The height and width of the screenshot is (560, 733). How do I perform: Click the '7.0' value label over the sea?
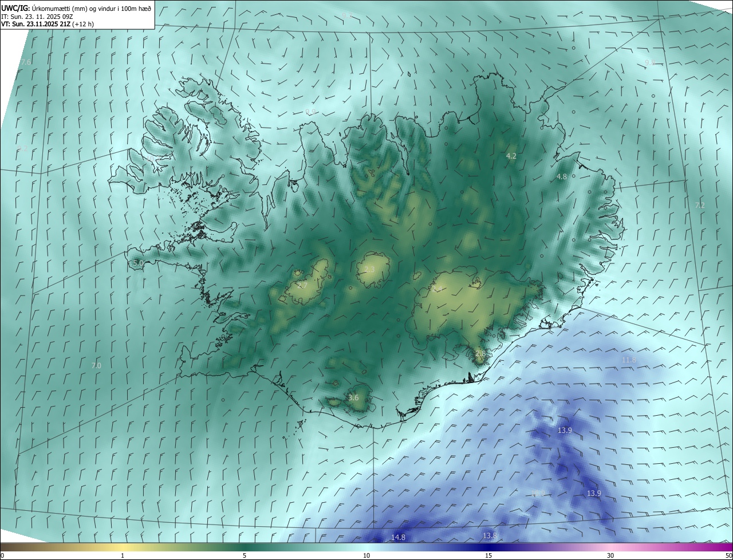pyautogui.click(x=96, y=365)
